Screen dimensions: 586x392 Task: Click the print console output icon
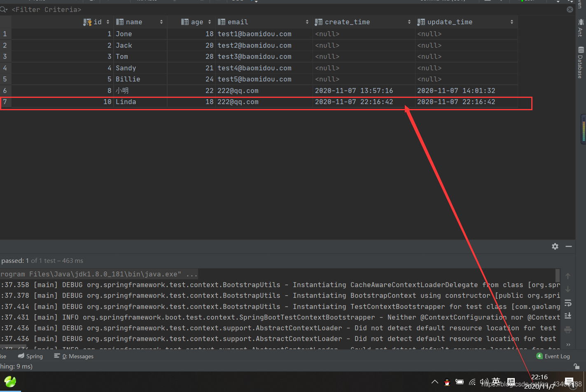tap(568, 329)
